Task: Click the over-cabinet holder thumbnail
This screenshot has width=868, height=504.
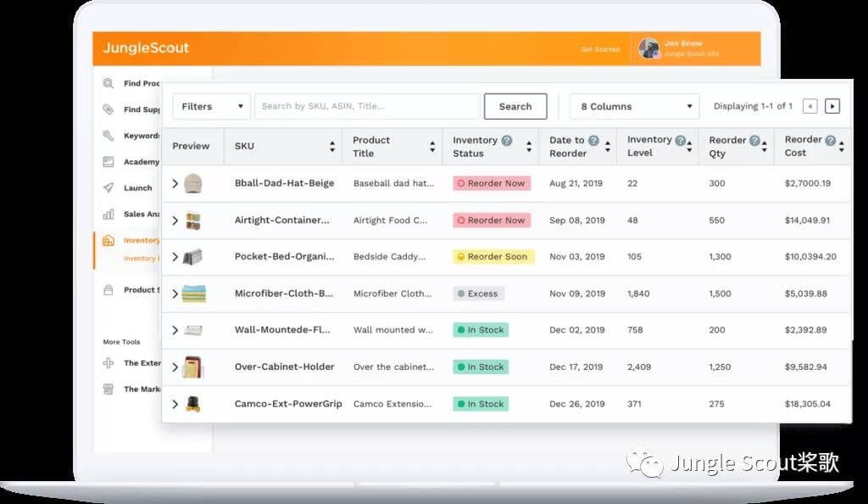Action: [x=193, y=367]
